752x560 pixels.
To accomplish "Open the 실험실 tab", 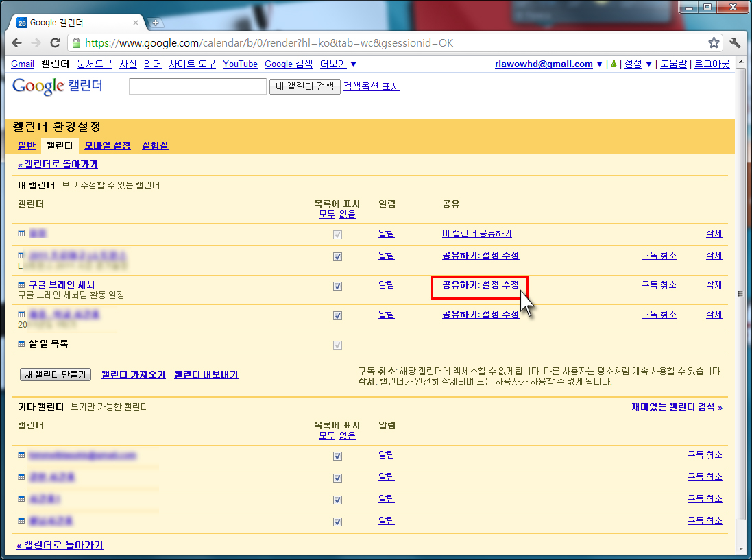I will (156, 145).
